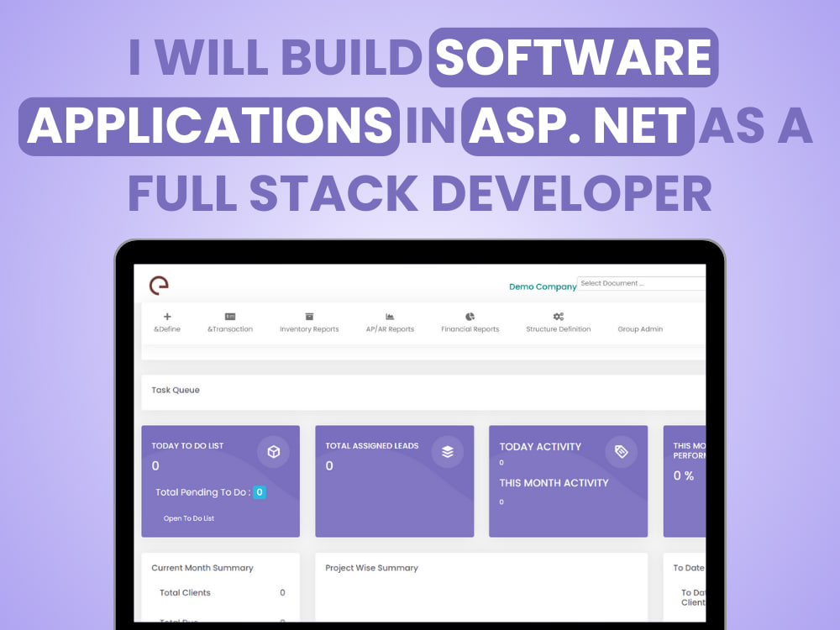Click the Total Pending To Do count badge
Viewport: 840px width, 630px height.
point(260,492)
